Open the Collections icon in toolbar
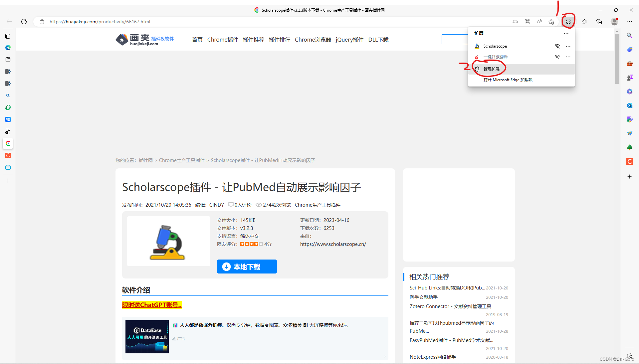The height and width of the screenshot is (364, 639). (x=599, y=22)
